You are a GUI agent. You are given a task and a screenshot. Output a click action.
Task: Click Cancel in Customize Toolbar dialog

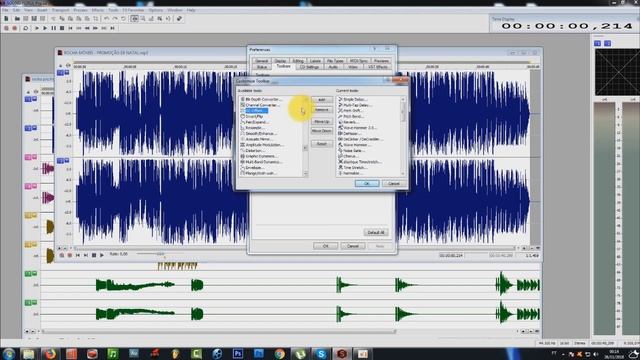click(x=394, y=184)
